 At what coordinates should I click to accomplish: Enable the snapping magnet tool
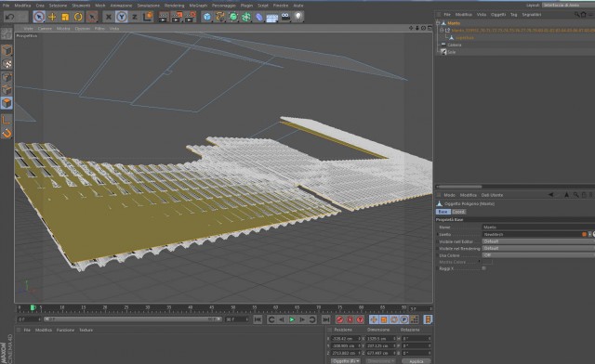[x=7, y=134]
